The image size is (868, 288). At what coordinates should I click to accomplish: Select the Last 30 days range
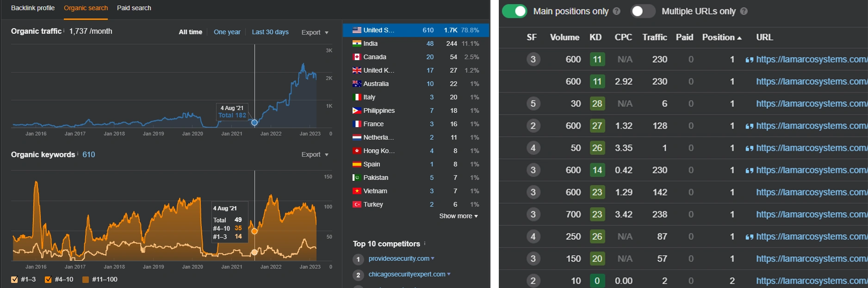pos(270,32)
